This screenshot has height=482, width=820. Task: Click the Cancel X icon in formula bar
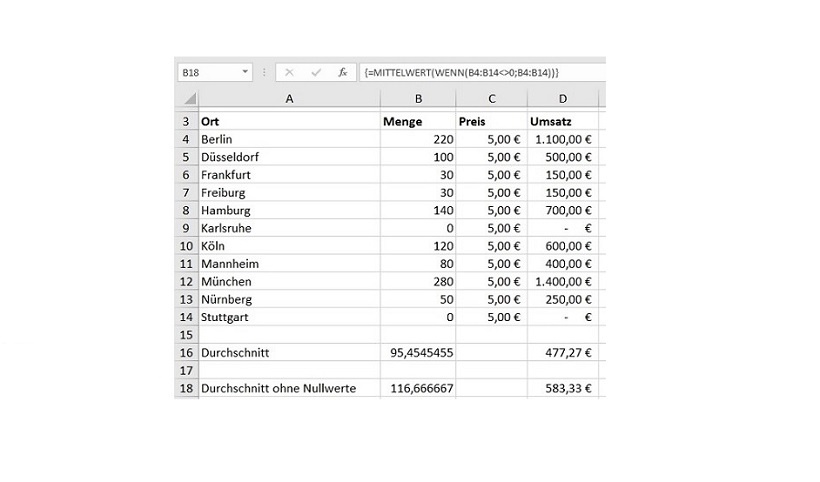click(x=289, y=73)
